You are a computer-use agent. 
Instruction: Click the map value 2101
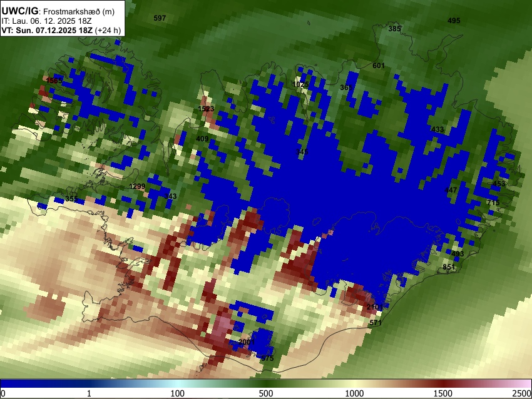(x=375, y=308)
